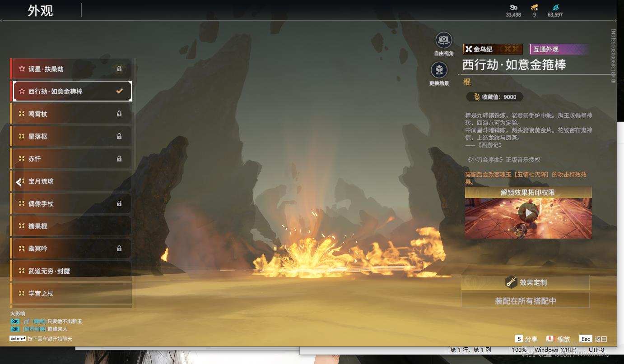Click Windows (CRLF) in the editor status bar
Image resolution: width=624 pixels, height=364 pixels.
click(x=555, y=350)
